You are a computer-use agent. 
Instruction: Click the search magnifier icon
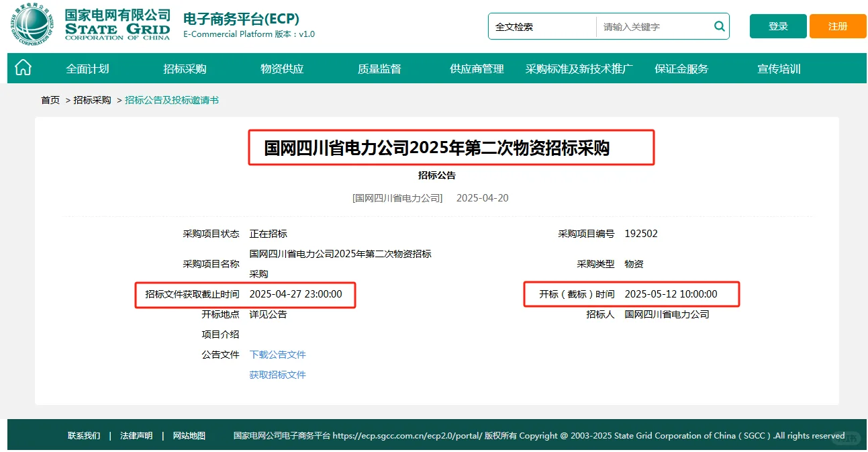(x=718, y=26)
